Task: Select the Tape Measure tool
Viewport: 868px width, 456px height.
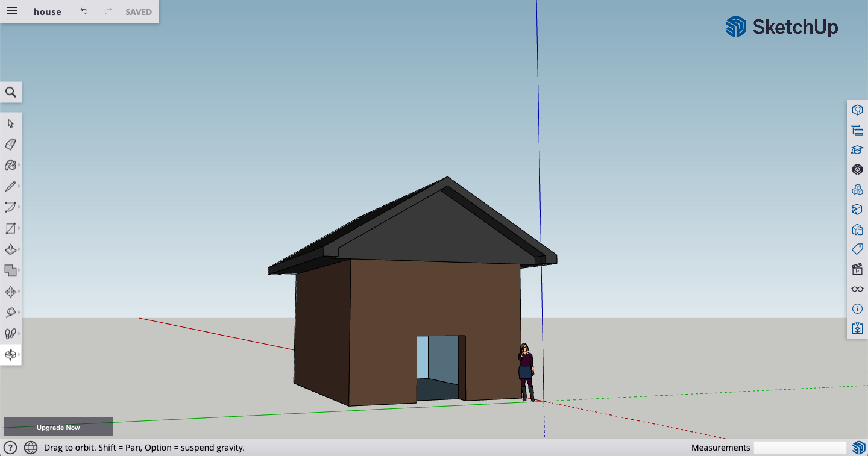Action: (9, 313)
